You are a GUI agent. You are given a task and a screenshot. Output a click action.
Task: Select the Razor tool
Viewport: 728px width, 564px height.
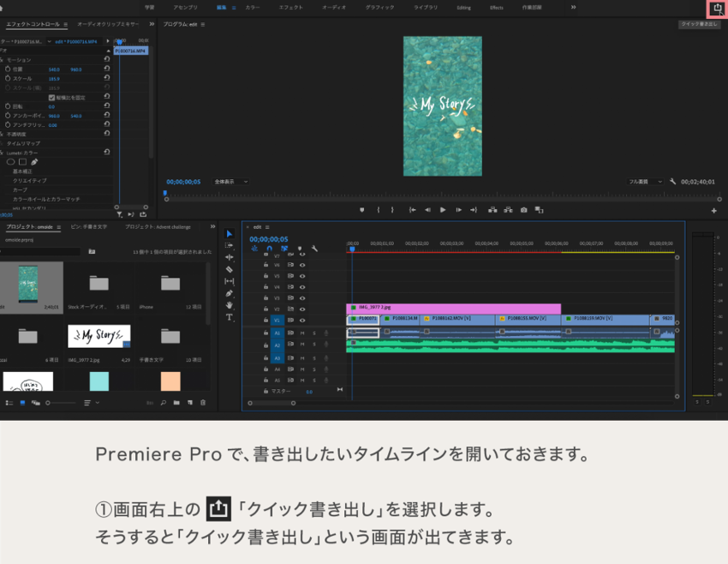(x=230, y=269)
